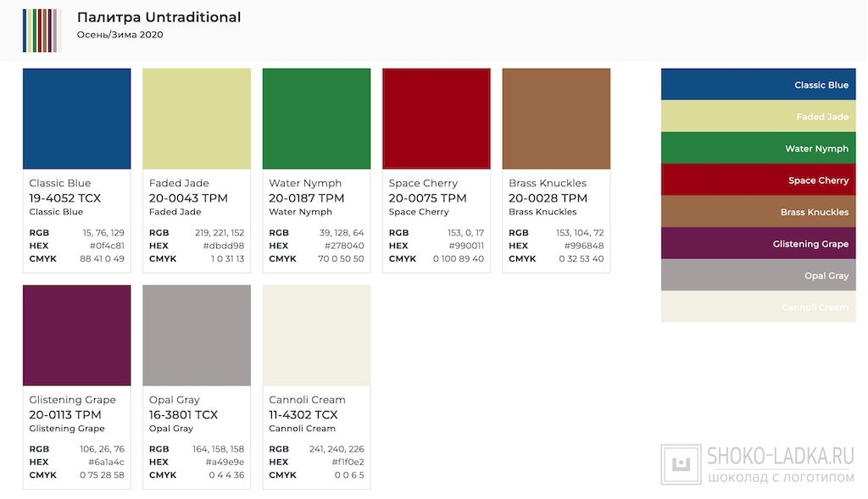Click the Осень/Зима 2020 subtitle
Screen dimensions: 868x499
coord(120,35)
